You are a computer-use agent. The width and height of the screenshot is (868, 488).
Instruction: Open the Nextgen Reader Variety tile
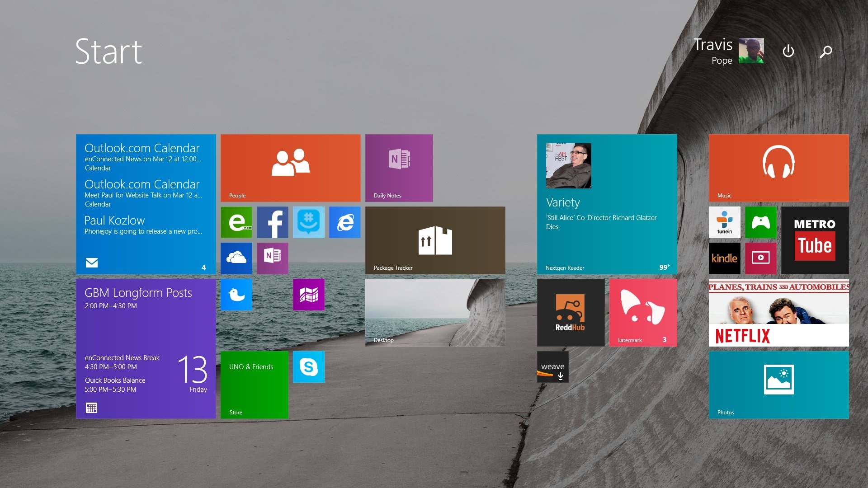(607, 204)
